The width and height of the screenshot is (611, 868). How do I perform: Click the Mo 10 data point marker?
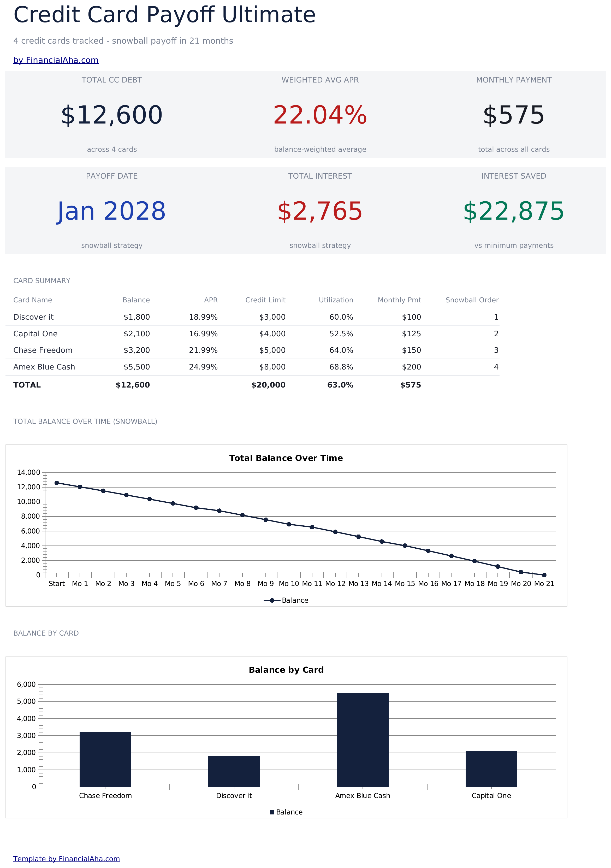pos(289,524)
